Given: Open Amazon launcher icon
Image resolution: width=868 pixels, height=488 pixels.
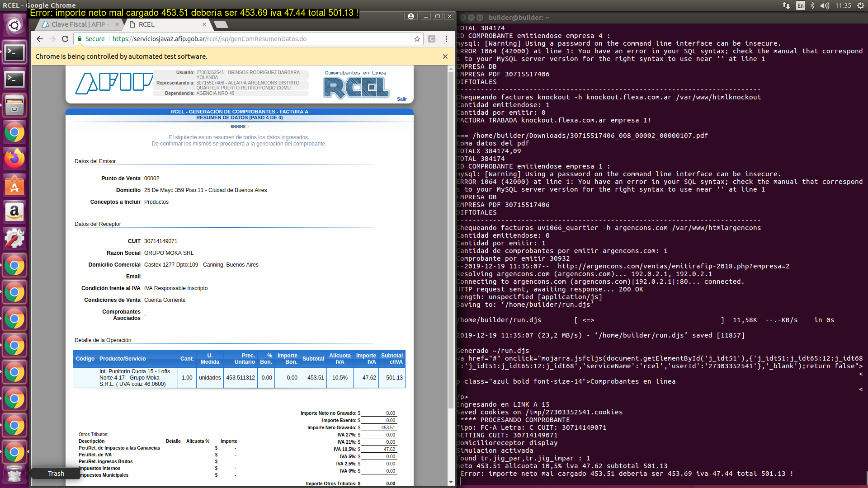Looking at the screenshot, I should tap(14, 212).
